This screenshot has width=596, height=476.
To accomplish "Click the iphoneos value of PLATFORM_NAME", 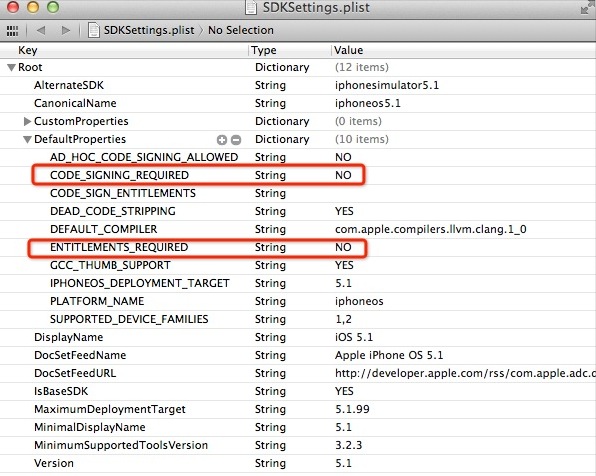I will coord(359,301).
